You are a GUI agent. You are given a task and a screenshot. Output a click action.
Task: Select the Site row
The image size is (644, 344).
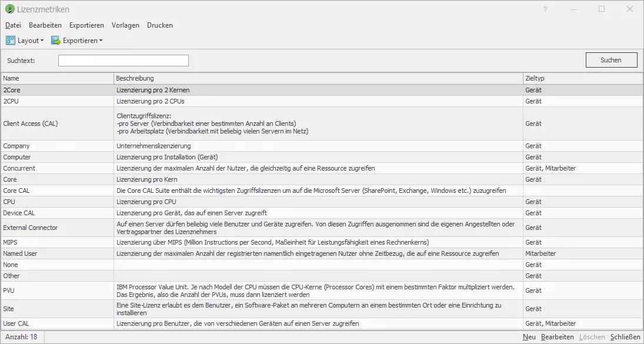pyautogui.click(x=322, y=309)
